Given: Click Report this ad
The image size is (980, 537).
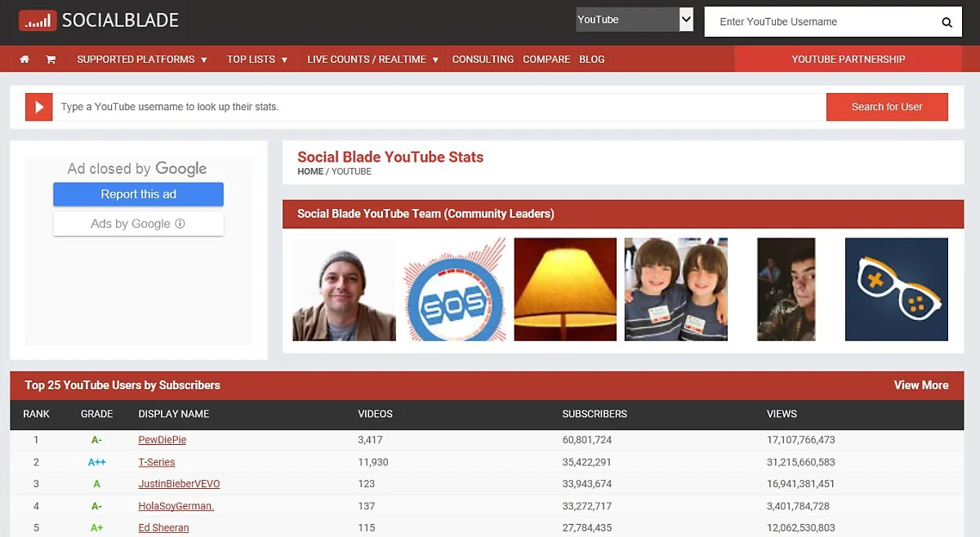Looking at the screenshot, I should (138, 194).
